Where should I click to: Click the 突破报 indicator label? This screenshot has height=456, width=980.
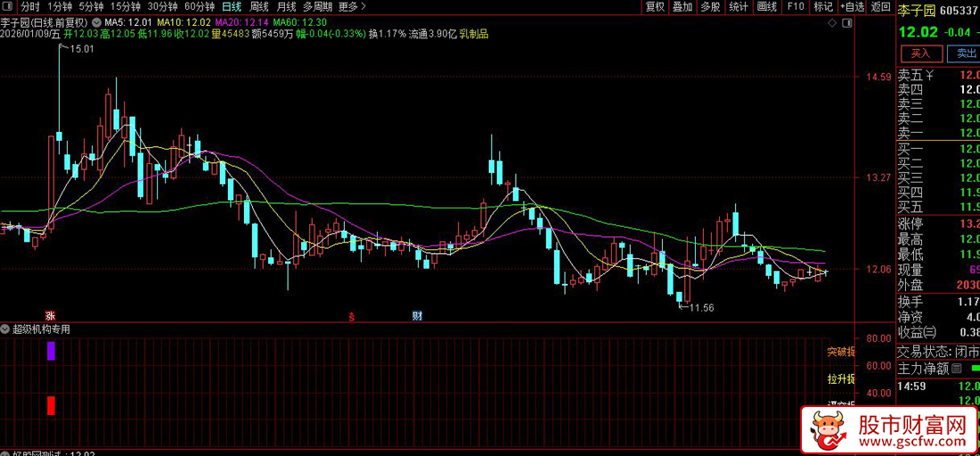[x=841, y=352]
